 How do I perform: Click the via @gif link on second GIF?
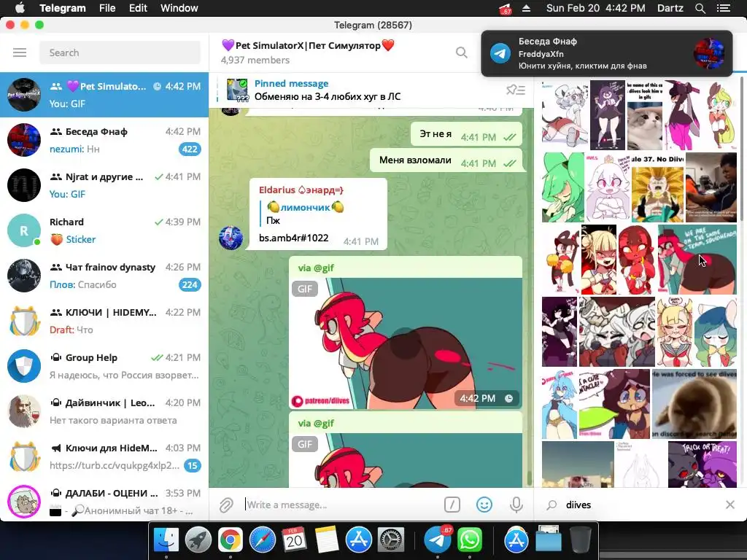pos(316,423)
